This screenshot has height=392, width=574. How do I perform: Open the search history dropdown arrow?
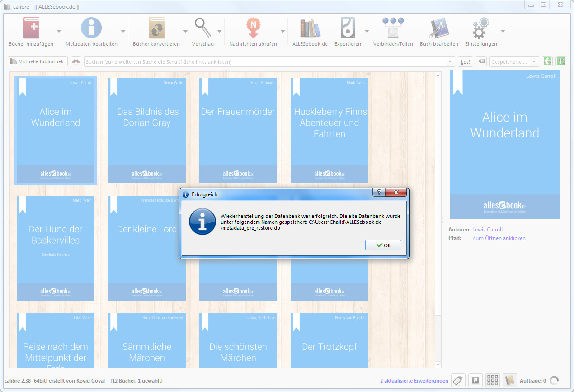click(450, 61)
